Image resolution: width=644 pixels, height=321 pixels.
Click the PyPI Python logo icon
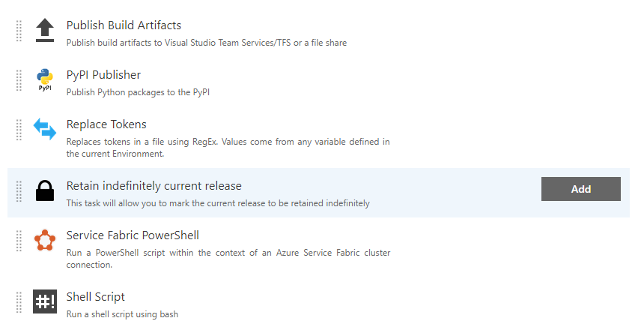tap(45, 79)
